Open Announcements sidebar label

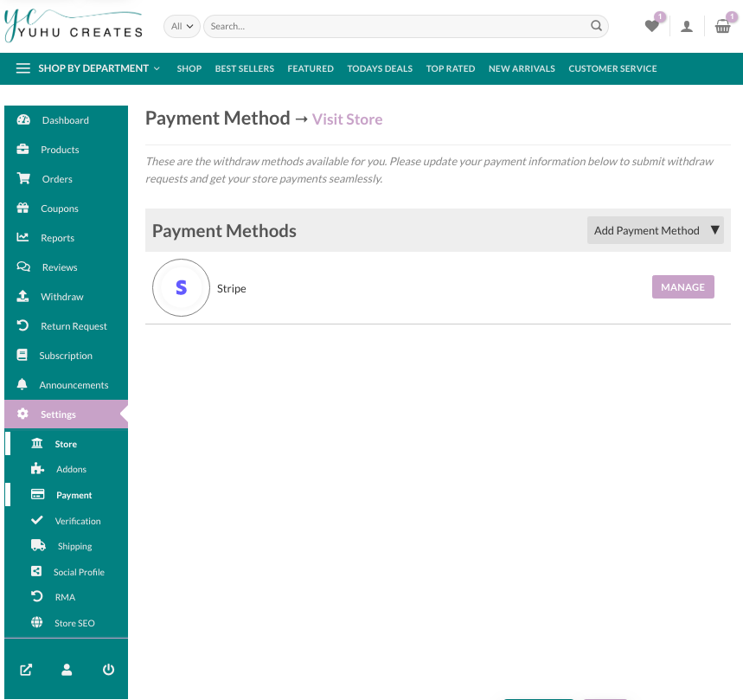(74, 384)
